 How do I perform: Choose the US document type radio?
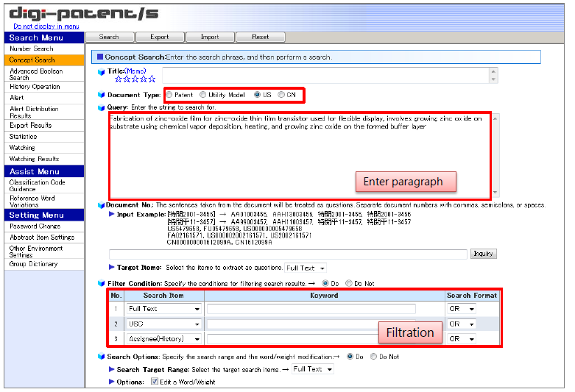click(x=258, y=95)
